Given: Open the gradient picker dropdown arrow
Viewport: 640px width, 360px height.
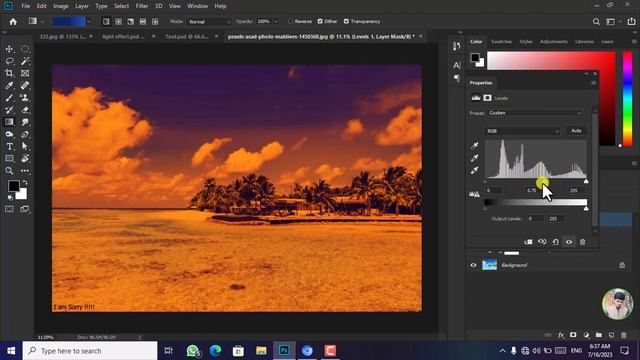Looking at the screenshot, I should pyautogui.click(x=89, y=22).
